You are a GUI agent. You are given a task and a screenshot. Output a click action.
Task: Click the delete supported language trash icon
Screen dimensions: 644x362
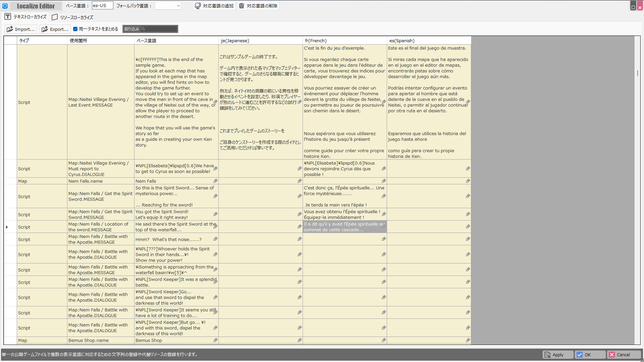pyautogui.click(x=241, y=5)
